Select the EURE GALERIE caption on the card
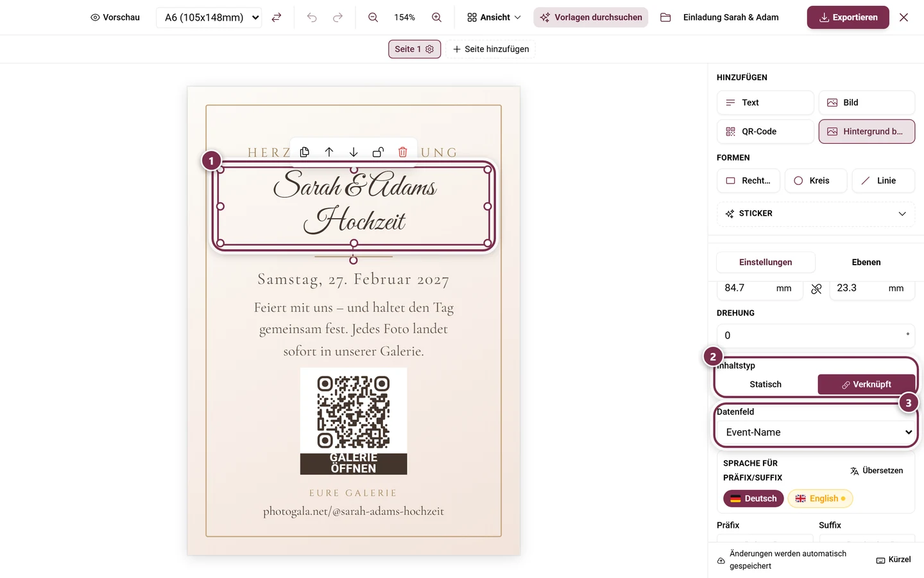The height and width of the screenshot is (578, 924). (354, 493)
